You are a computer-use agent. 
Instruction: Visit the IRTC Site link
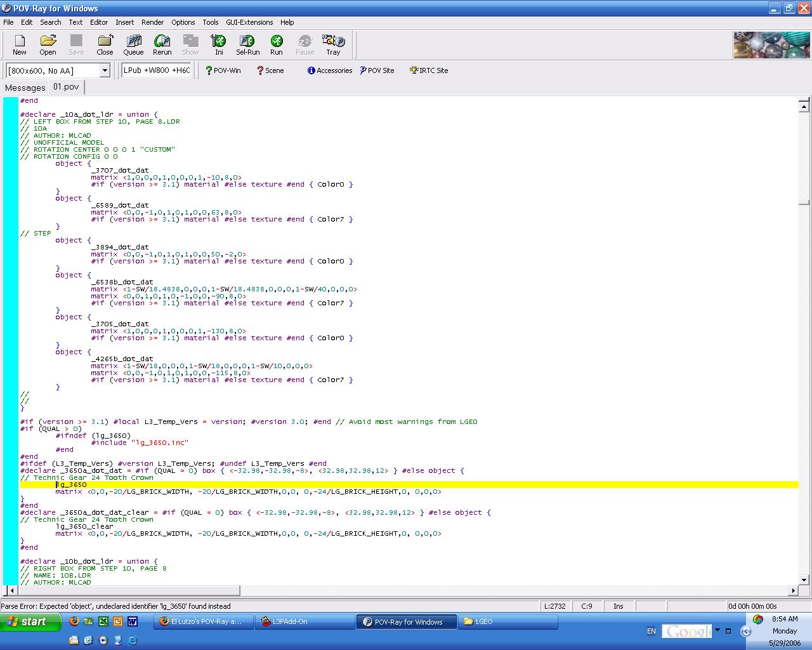[x=429, y=70]
